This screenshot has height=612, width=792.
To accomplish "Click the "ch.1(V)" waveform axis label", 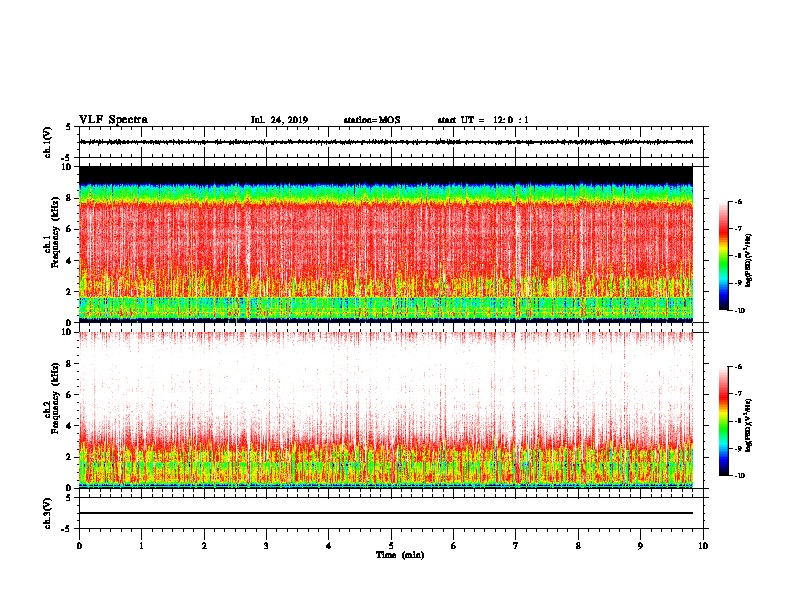I will pos(47,142).
